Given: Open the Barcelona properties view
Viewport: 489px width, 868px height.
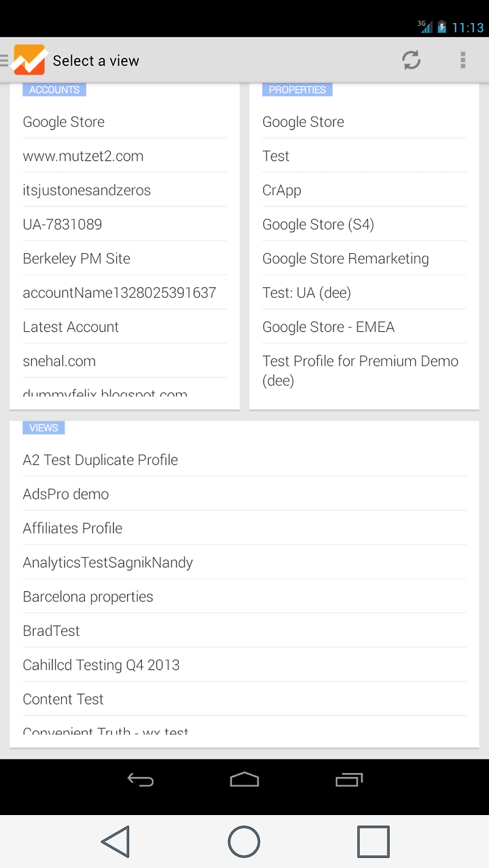Looking at the screenshot, I should click(244, 597).
